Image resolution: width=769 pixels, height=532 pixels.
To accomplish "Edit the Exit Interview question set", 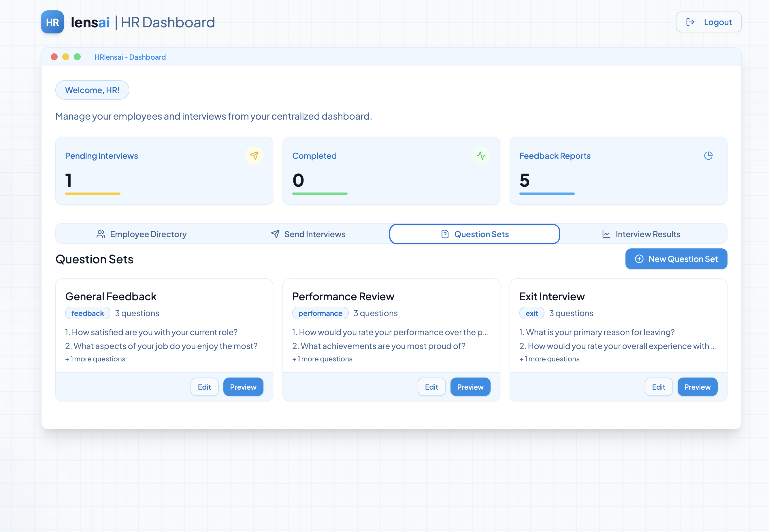I will [x=658, y=387].
